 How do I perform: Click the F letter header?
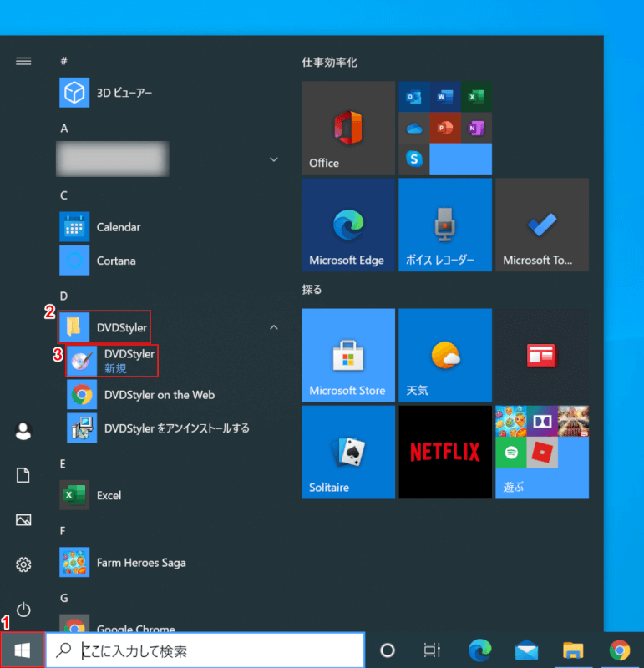pyautogui.click(x=62, y=531)
